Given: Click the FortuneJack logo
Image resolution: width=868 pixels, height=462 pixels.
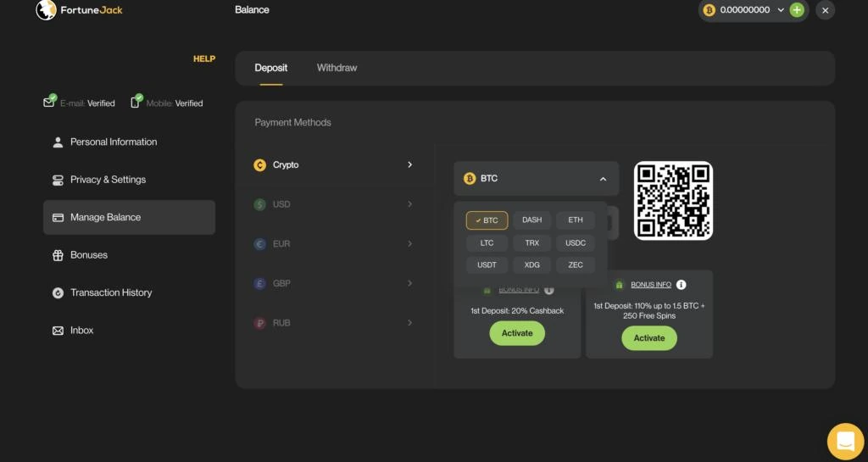Looking at the screenshot, I should [79, 10].
